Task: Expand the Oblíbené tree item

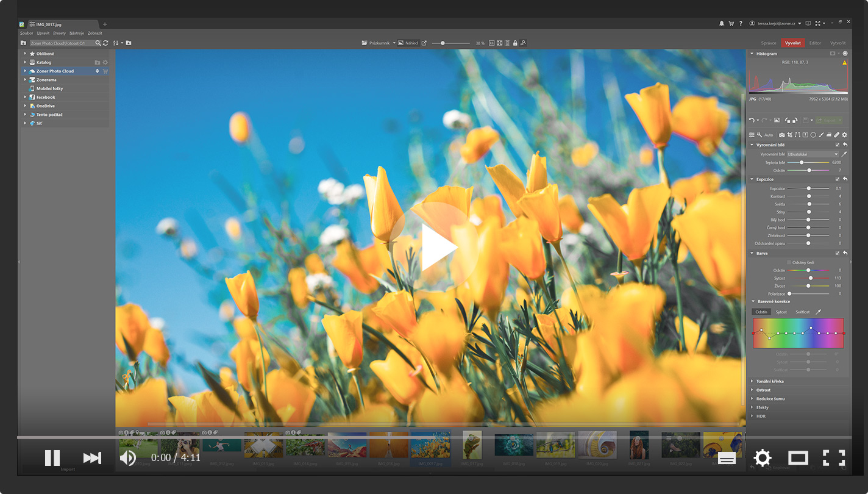Action: pos(25,54)
